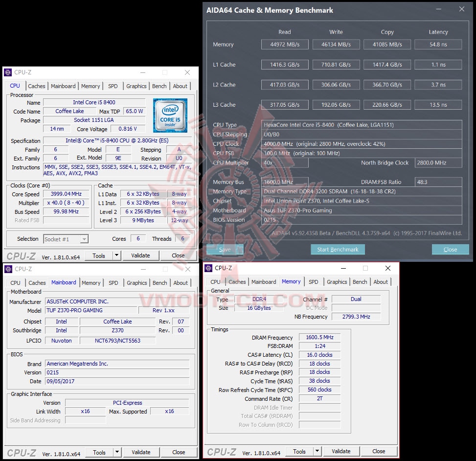Click Memory Copy value 41085 MB/s

pos(387,45)
